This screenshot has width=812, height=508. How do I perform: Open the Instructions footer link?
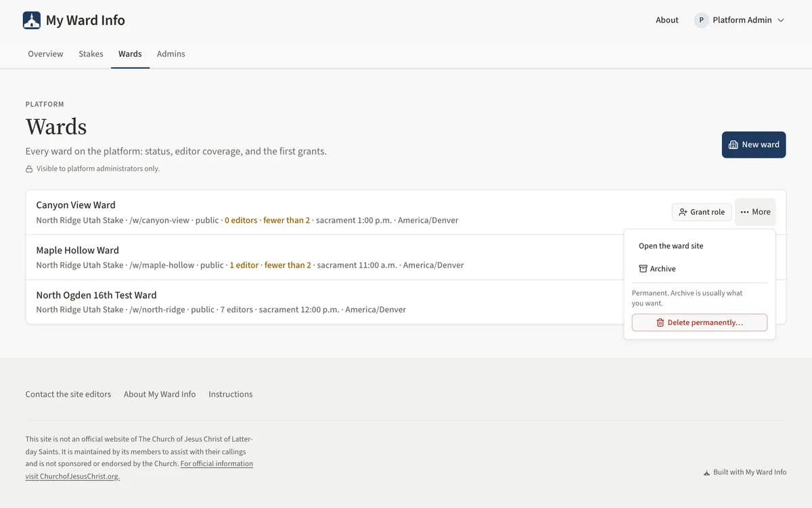231,394
